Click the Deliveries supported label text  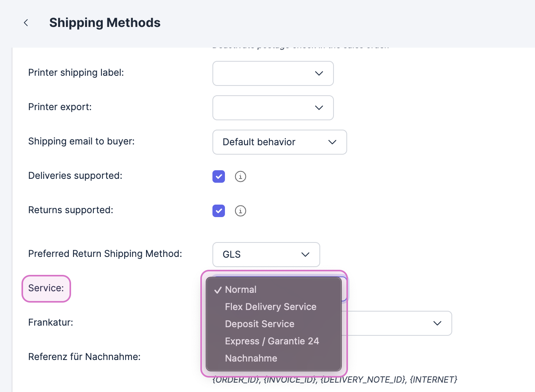pyautogui.click(x=75, y=176)
